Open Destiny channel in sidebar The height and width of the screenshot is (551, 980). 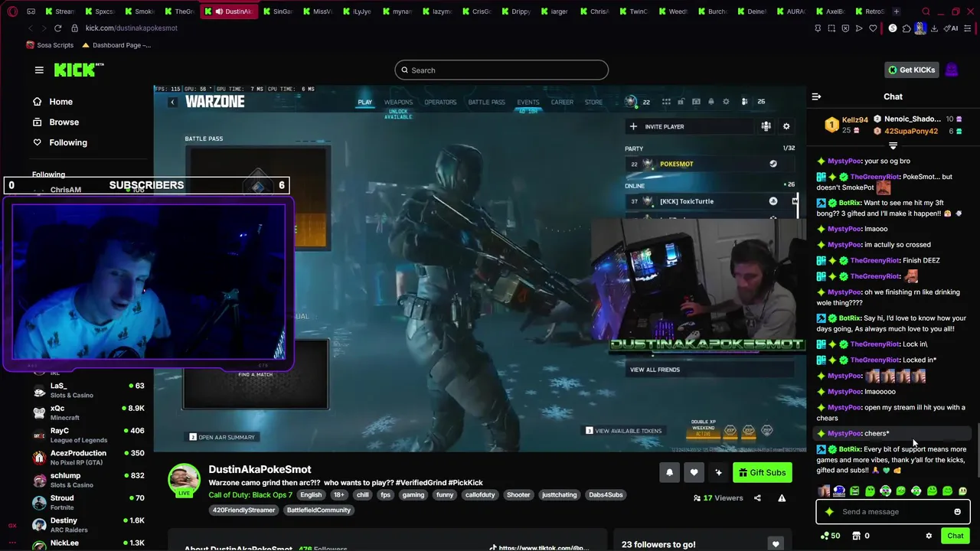pos(88,525)
